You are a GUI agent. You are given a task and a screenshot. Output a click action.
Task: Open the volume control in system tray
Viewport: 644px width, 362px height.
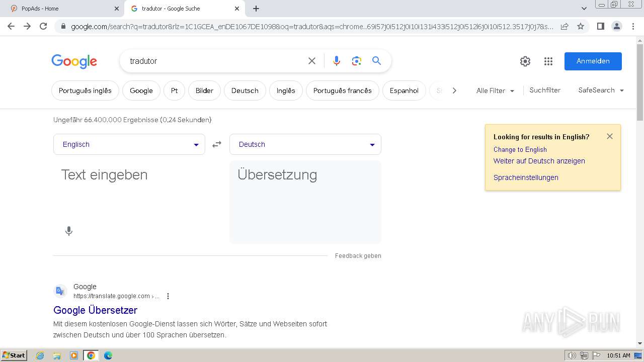point(572,355)
